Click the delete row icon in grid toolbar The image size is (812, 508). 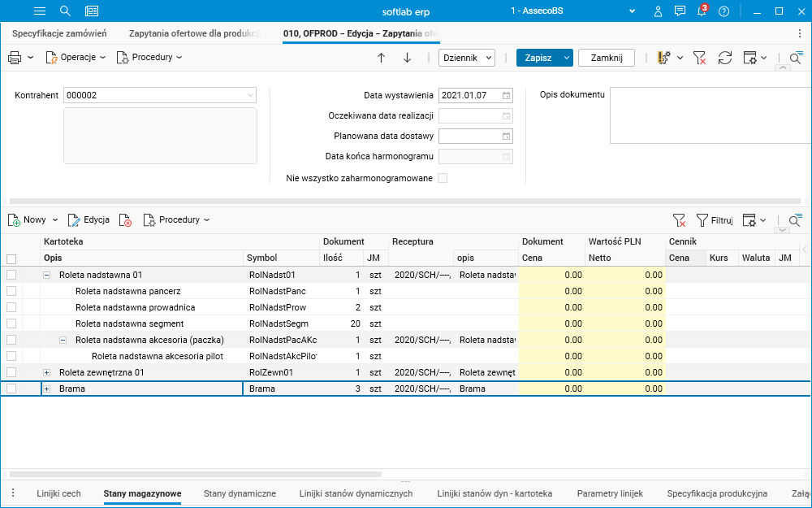(125, 220)
